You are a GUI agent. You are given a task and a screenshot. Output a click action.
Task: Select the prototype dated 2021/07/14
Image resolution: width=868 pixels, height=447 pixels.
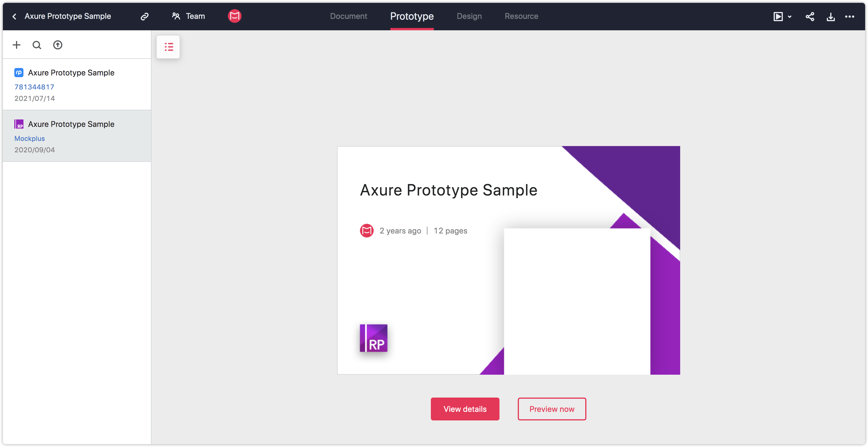click(x=77, y=85)
